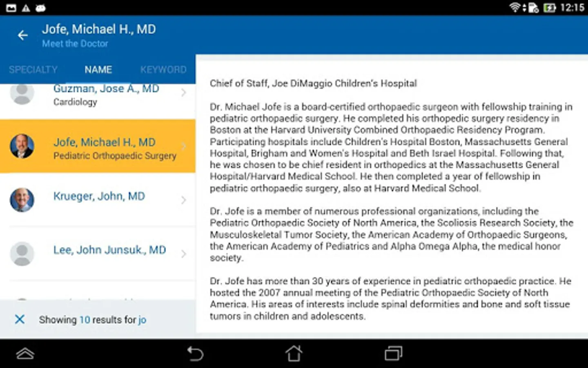The height and width of the screenshot is (368, 588).
Task: Open Guzman, Jose A., MD entry
Action: pos(98,101)
